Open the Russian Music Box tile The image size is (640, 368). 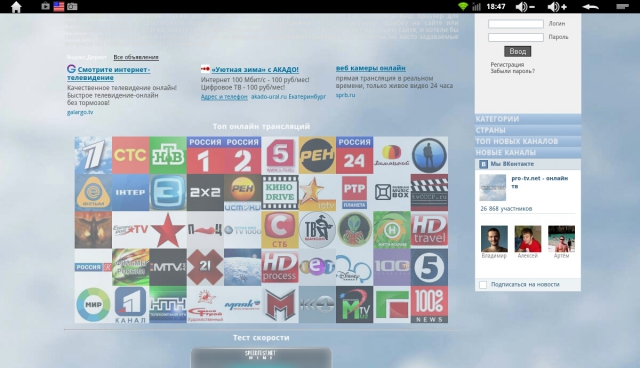392,193
